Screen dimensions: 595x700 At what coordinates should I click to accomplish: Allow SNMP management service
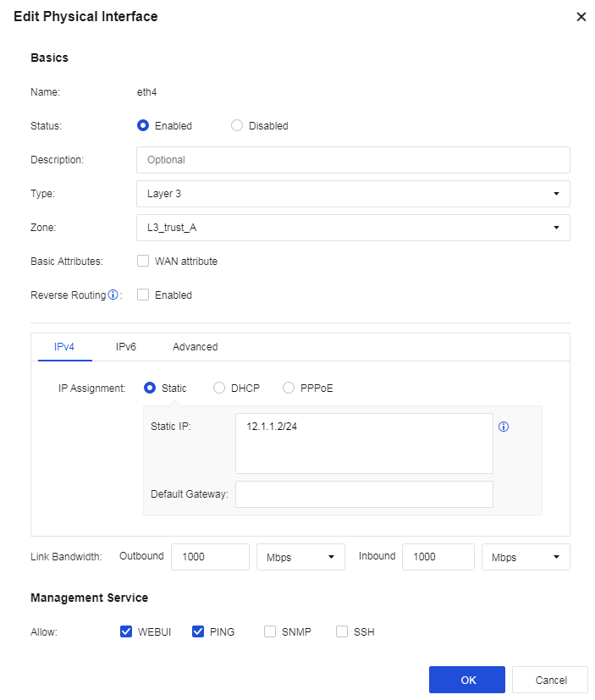270,631
